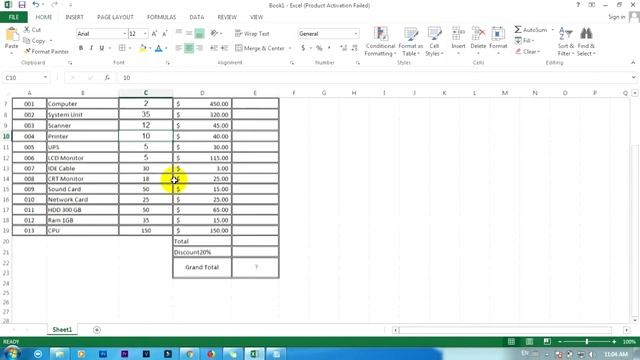Apply Comma Style
Screen dimensions: 640x360
329,48
